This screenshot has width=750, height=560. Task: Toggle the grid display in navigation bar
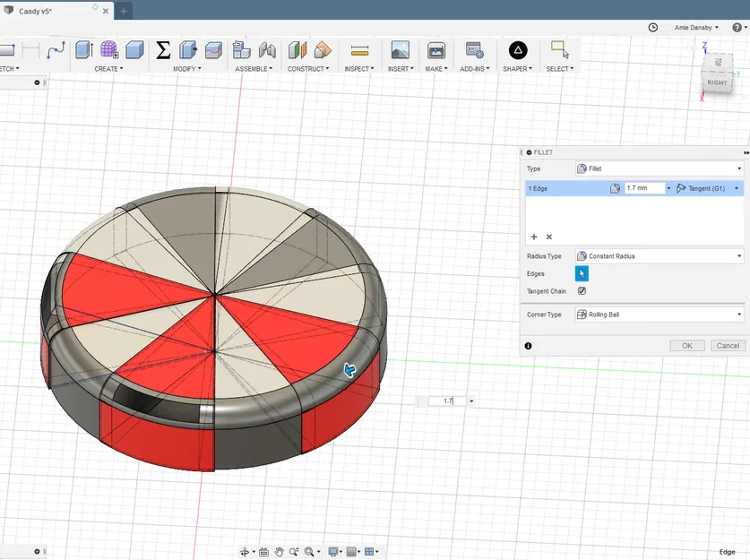point(353,551)
